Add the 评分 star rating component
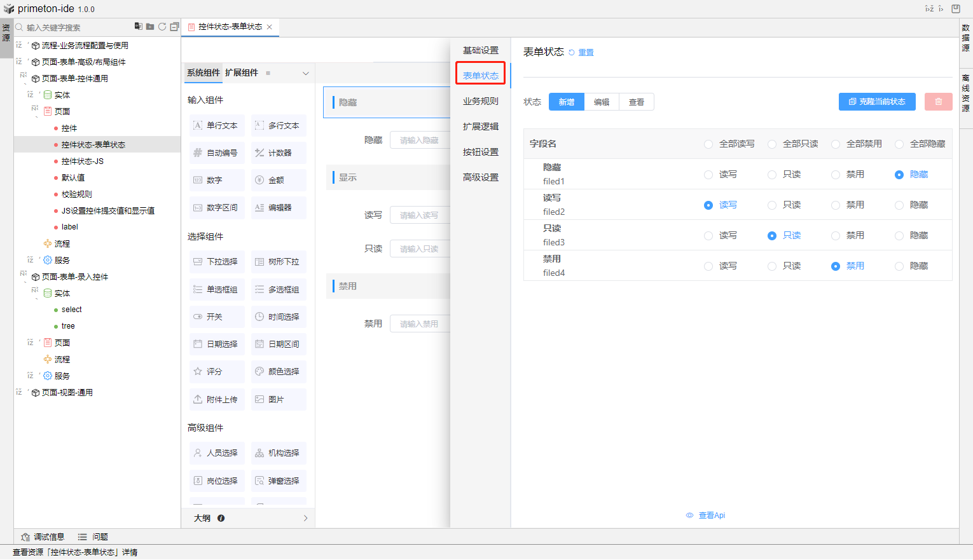The width and height of the screenshot is (973, 560). click(216, 372)
